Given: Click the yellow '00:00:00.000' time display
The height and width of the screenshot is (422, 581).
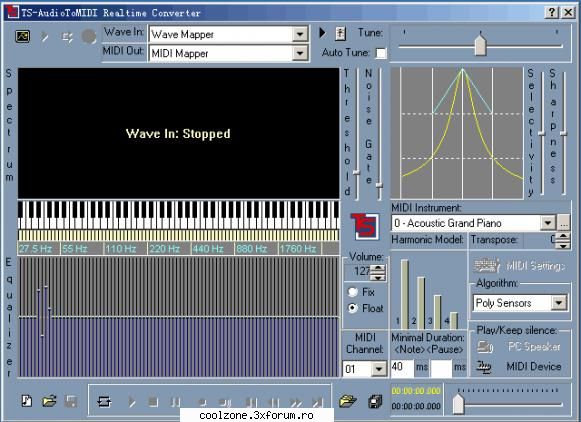Looking at the screenshot, I should point(416,391).
